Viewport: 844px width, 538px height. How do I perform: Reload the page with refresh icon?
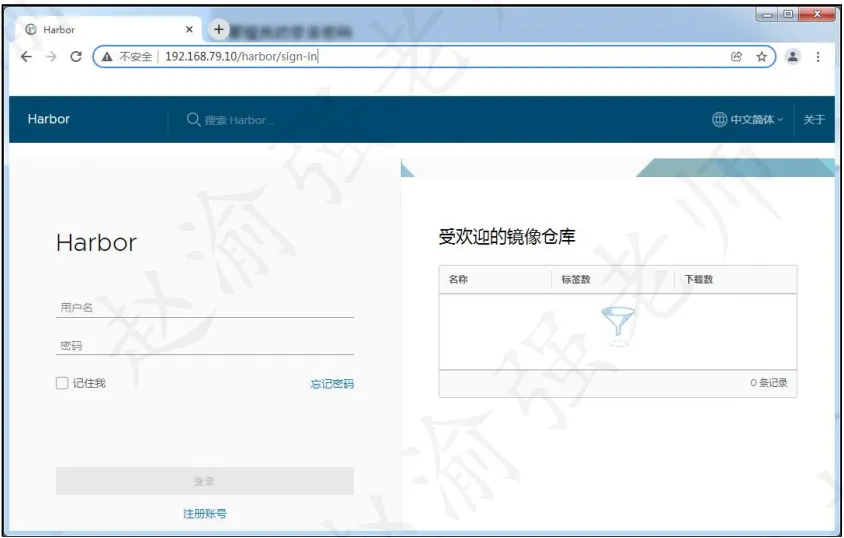76,56
